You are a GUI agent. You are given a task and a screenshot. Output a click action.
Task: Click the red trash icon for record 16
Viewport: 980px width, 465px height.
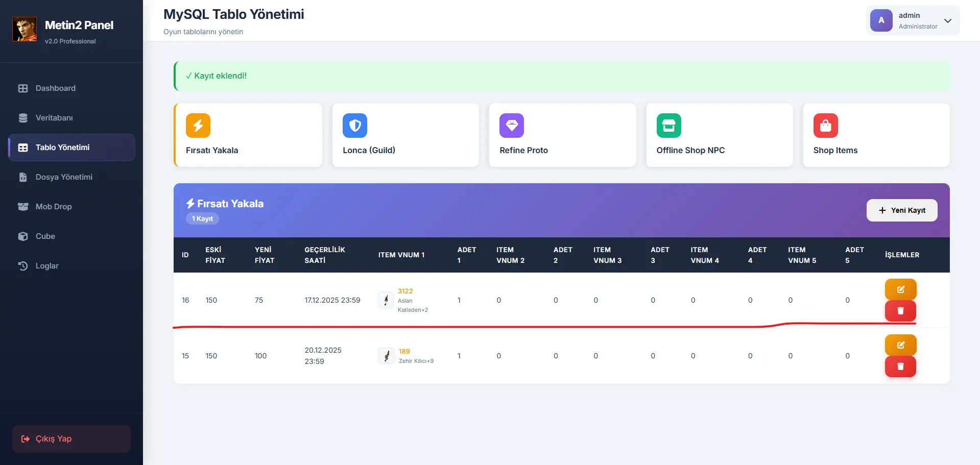[x=900, y=311]
